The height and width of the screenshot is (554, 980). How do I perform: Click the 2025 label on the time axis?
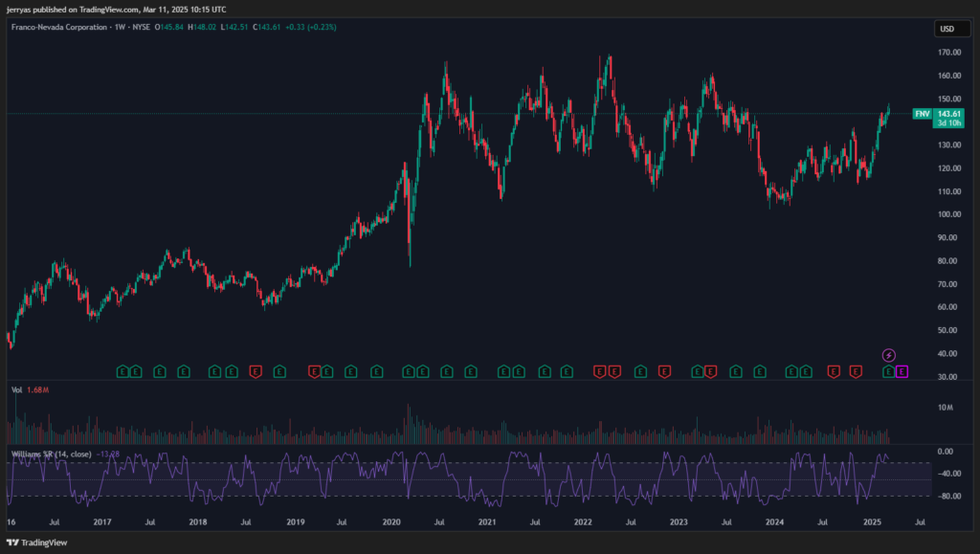pos(872,523)
